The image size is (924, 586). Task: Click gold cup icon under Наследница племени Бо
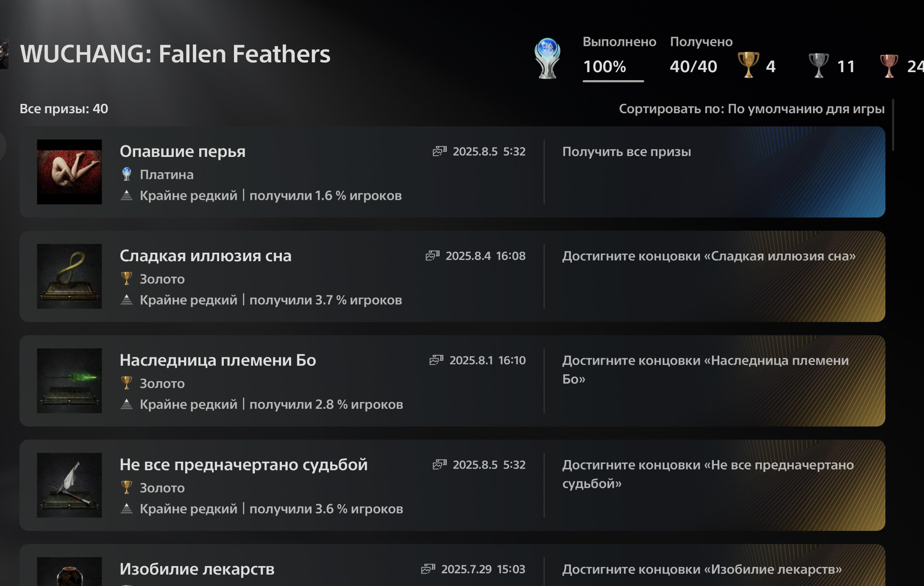coord(126,383)
